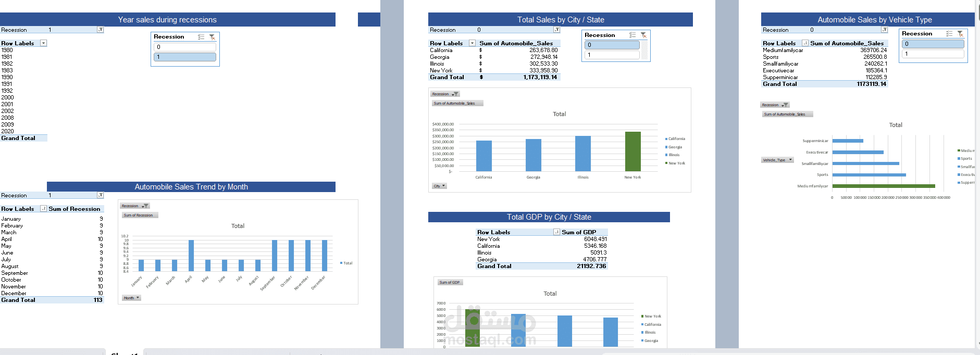This screenshot has height=355, width=980.
Task: Open Row Labels dropdown in GDP pivot
Action: point(557,232)
